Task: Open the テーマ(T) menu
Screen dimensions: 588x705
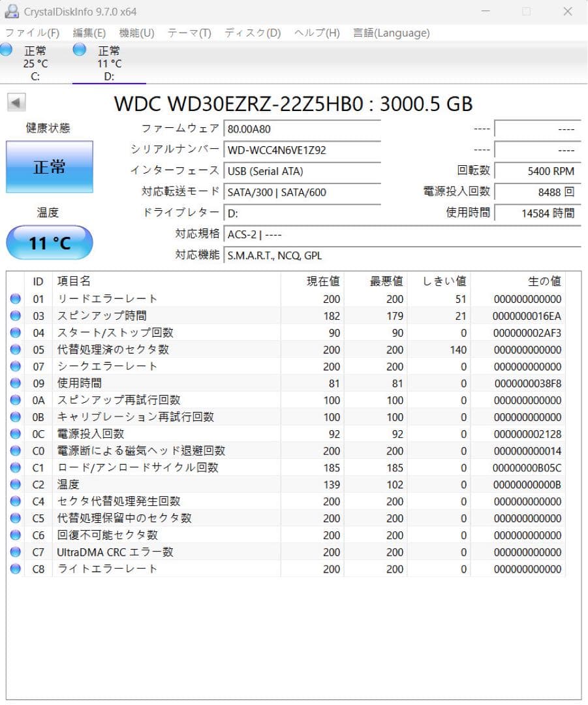Action: point(189,33)
